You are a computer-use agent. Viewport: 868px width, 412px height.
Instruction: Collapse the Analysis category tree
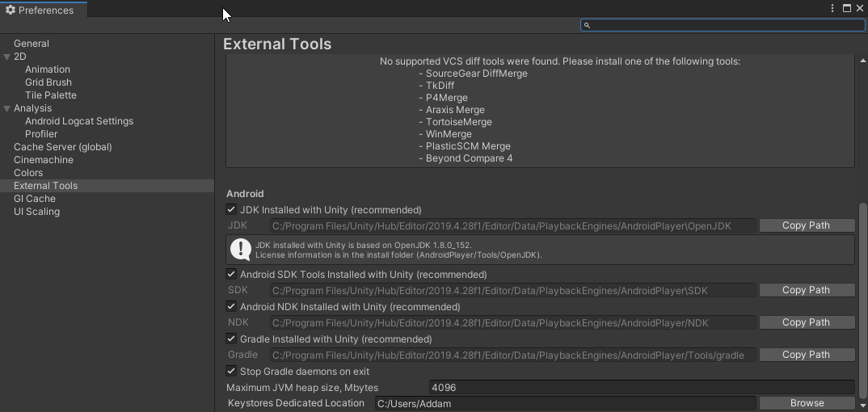[x=7, y=108]
